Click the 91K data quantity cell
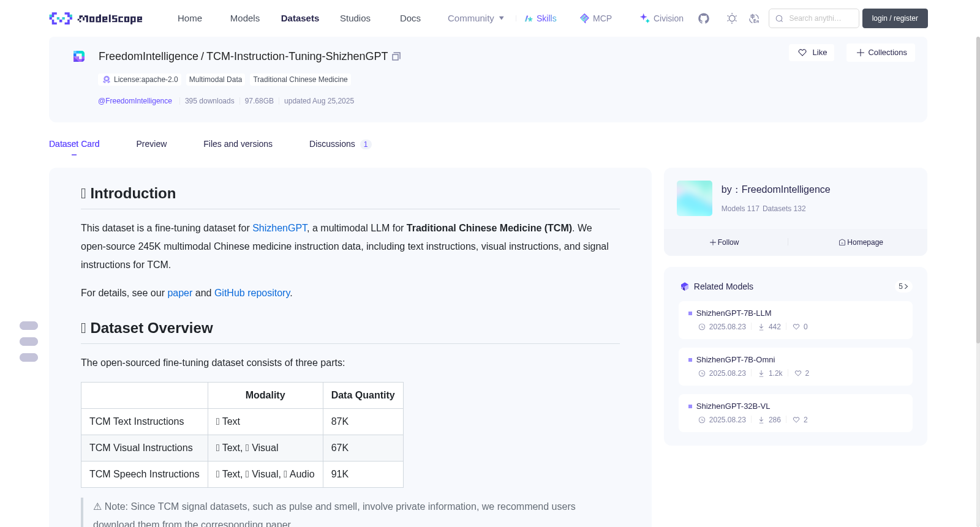This screenshot has height=527, width=980. point(363,474)
